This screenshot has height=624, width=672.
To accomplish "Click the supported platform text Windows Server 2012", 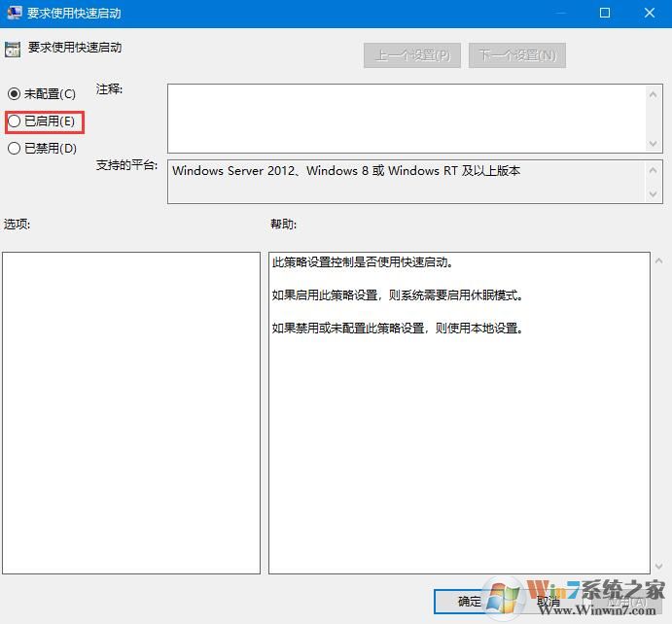I will pos(233,171).
